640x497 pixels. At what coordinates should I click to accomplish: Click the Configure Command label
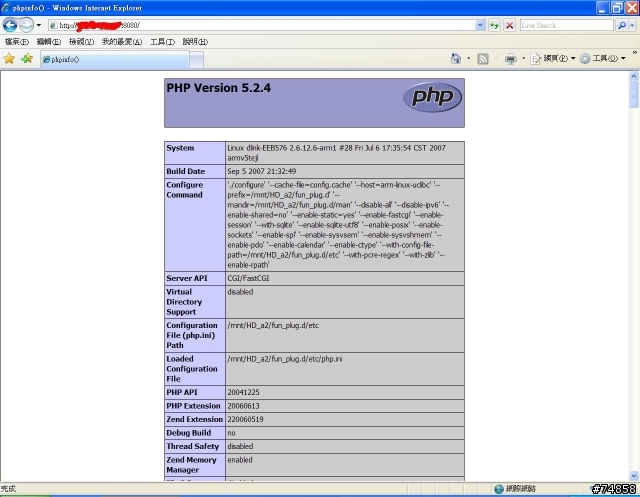pos(184,190)
